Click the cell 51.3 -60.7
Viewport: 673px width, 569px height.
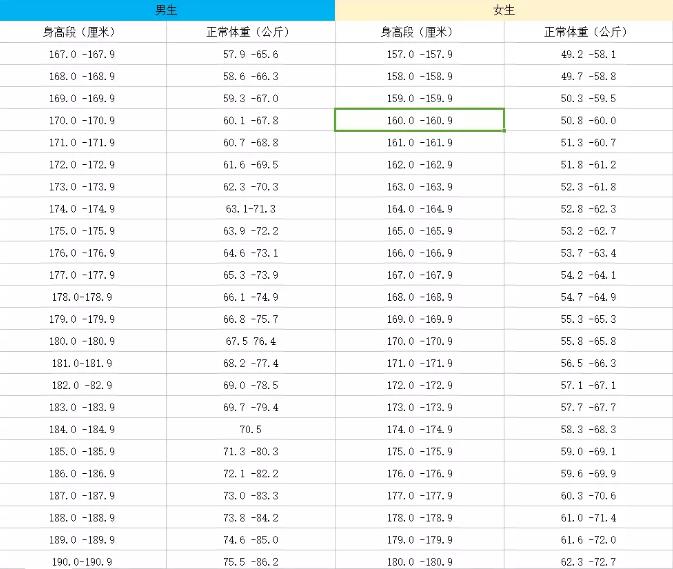point(588,142)
